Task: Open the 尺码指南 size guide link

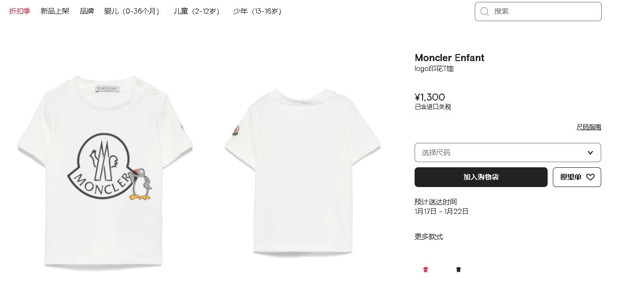Action: pos(589,127)
